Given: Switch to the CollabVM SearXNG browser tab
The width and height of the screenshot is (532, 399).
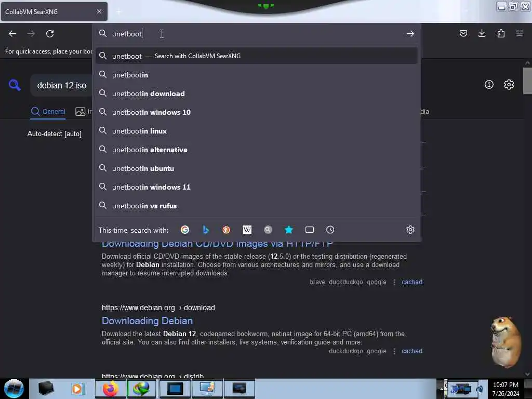Looking at the screenshot, I should click(54, 11).
